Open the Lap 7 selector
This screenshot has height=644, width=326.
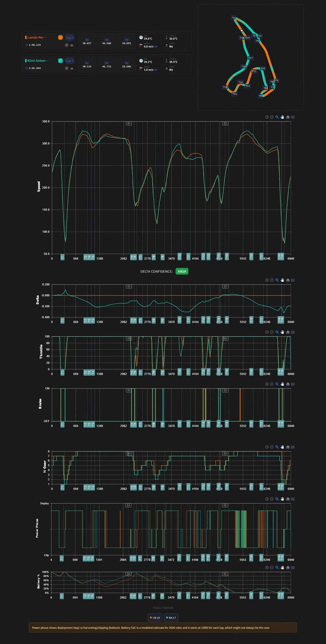pyautogui.click(x=70, y=61)
